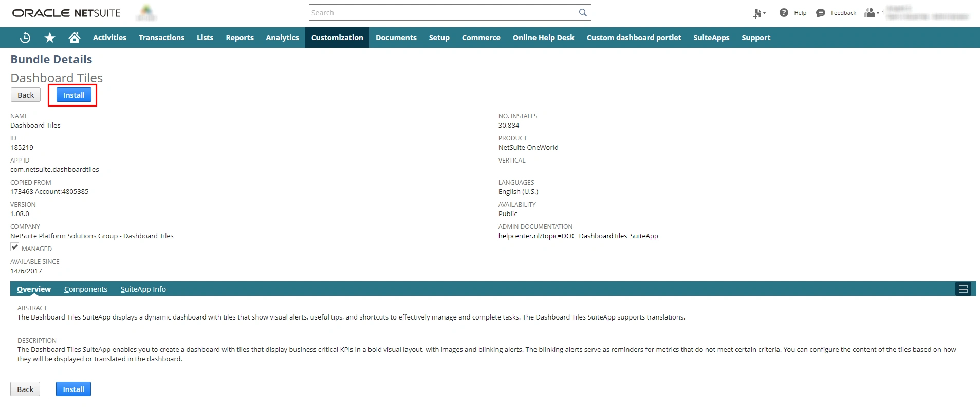Click the search magnifier icon
The height and width of the screenshot is (408, 980).
click(583, 13)
